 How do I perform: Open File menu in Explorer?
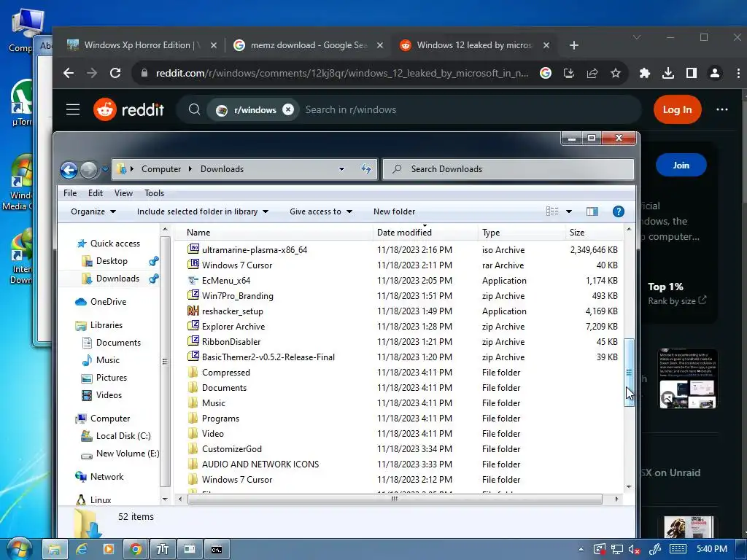[70, 192]
